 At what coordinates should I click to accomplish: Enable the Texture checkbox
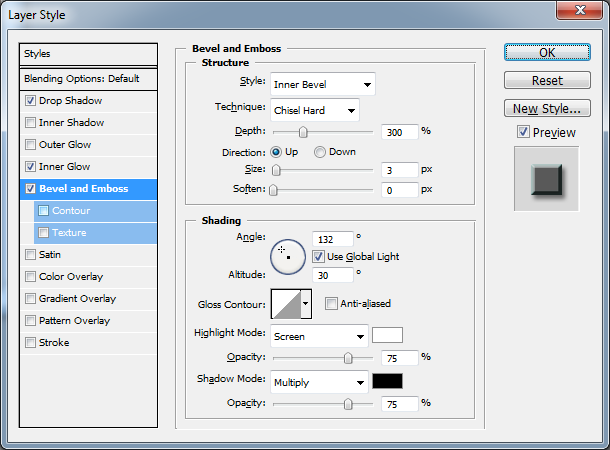click(x=44, y=233)
